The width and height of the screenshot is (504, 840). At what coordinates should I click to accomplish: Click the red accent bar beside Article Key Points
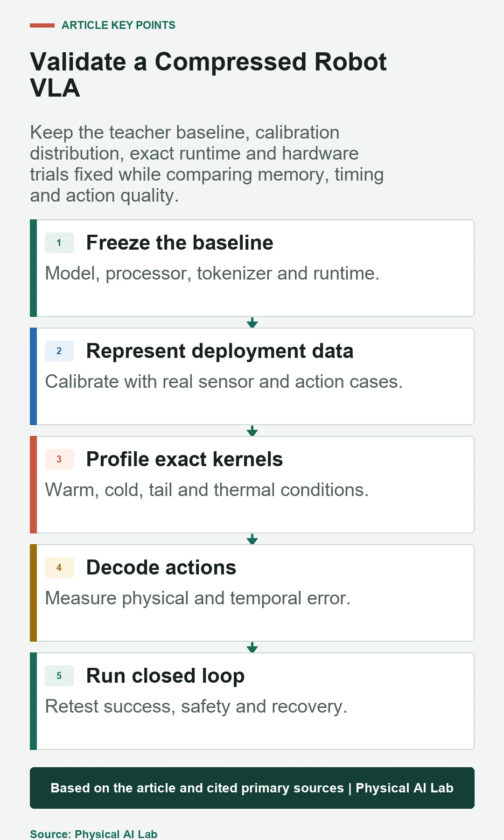tap(42, 25)
